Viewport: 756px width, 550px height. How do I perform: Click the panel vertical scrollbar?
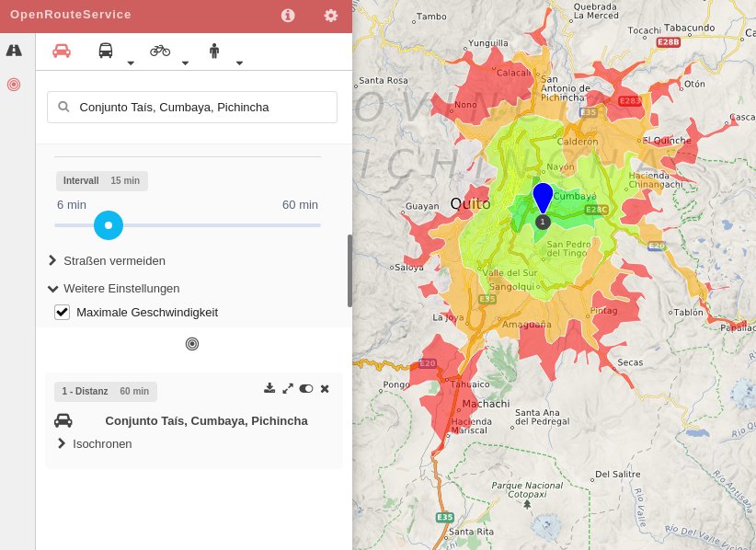(x=349, y=270)
